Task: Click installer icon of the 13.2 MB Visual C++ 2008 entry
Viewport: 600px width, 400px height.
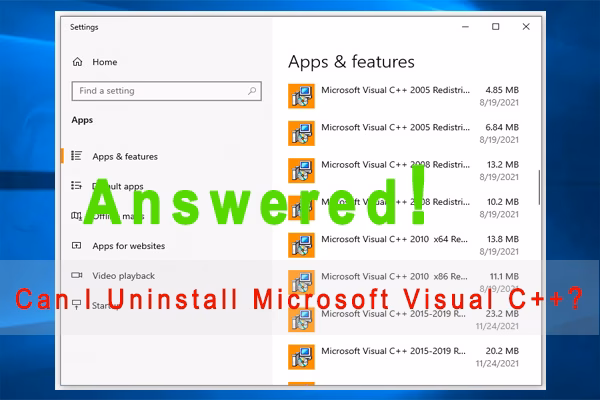Action: pyautogui.click(x=302, y=170)
